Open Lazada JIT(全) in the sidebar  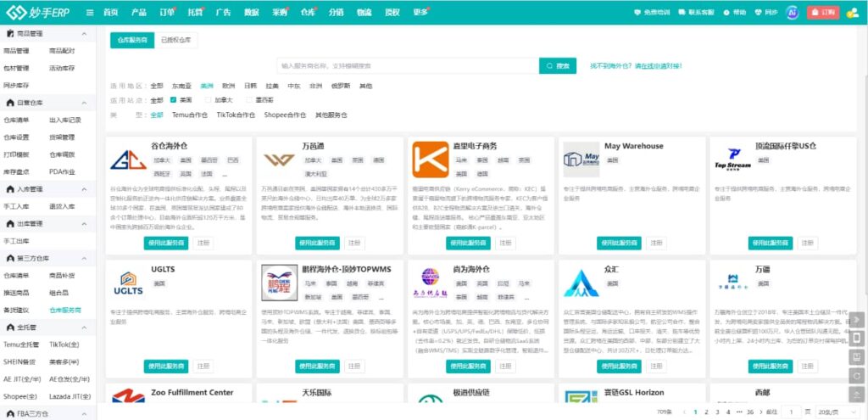(x=70, y=397)
